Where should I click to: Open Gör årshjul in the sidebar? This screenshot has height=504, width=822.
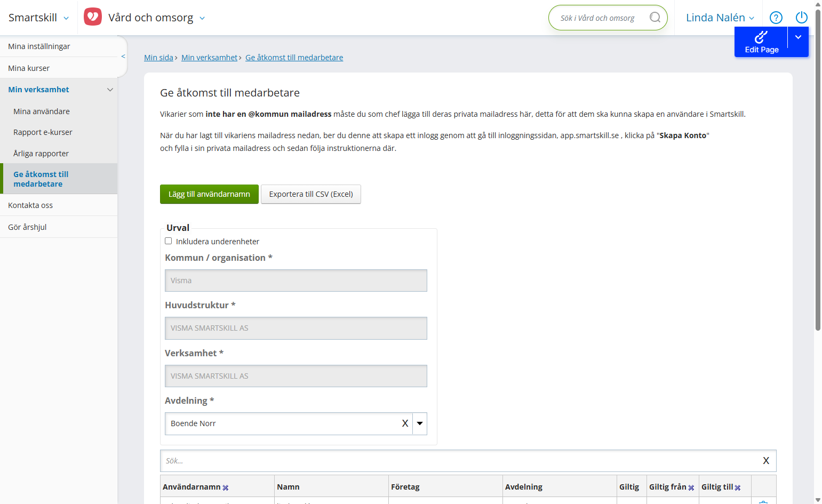(x=59, y=227)
